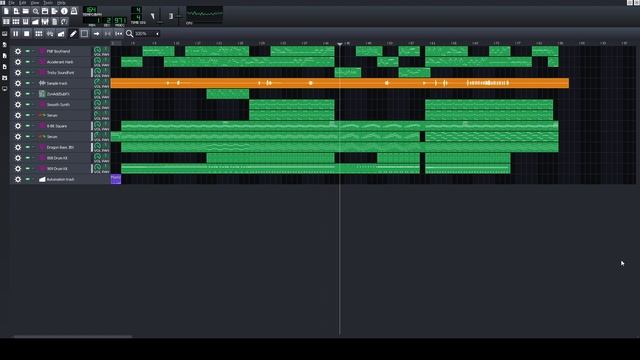Show the Beat+Bassline Editor
Viewport: 640px width, 360px height.
tap(16, 21)
